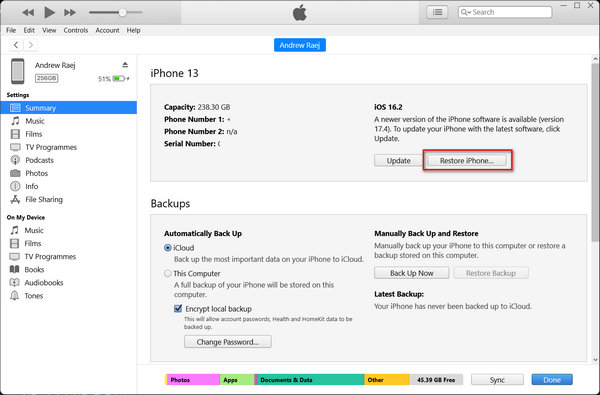Click the Restore iPhone... button
This screenshot has width=600, height=395.
[467, 161]
